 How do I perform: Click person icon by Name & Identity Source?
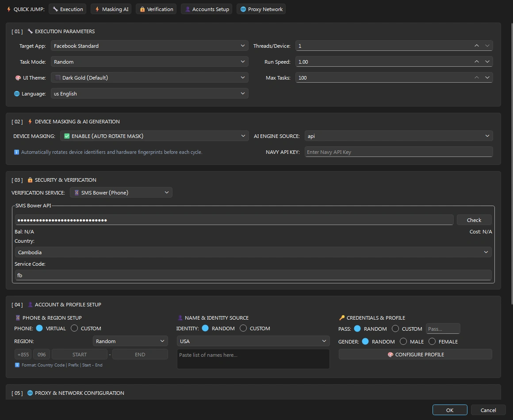pos(180,318)
